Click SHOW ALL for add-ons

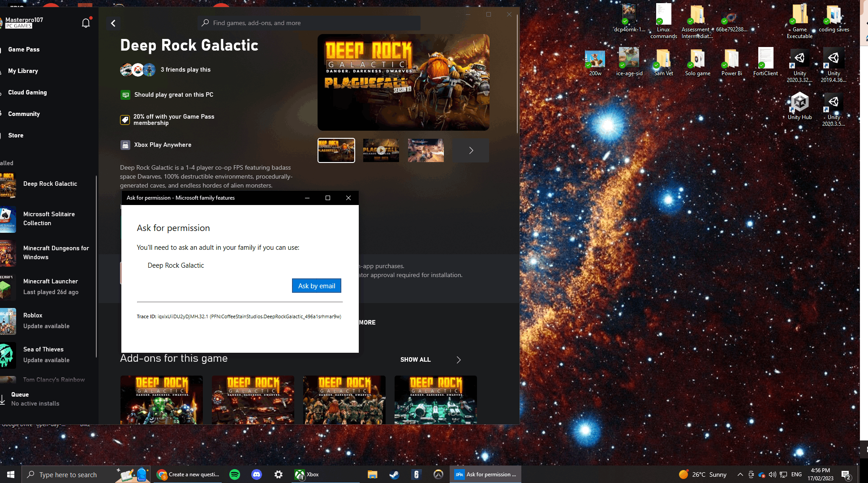(416, 359)
